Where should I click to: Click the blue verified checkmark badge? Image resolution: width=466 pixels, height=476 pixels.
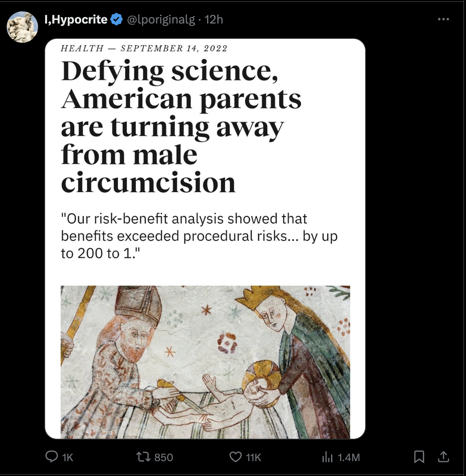(116, 19)
